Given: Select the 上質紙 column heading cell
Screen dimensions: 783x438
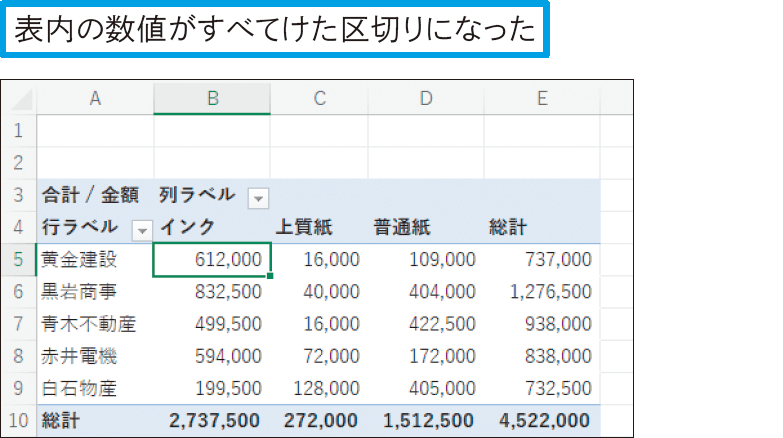Looking at the screenshot, I should pyautogui.click(x=319, y=227).
